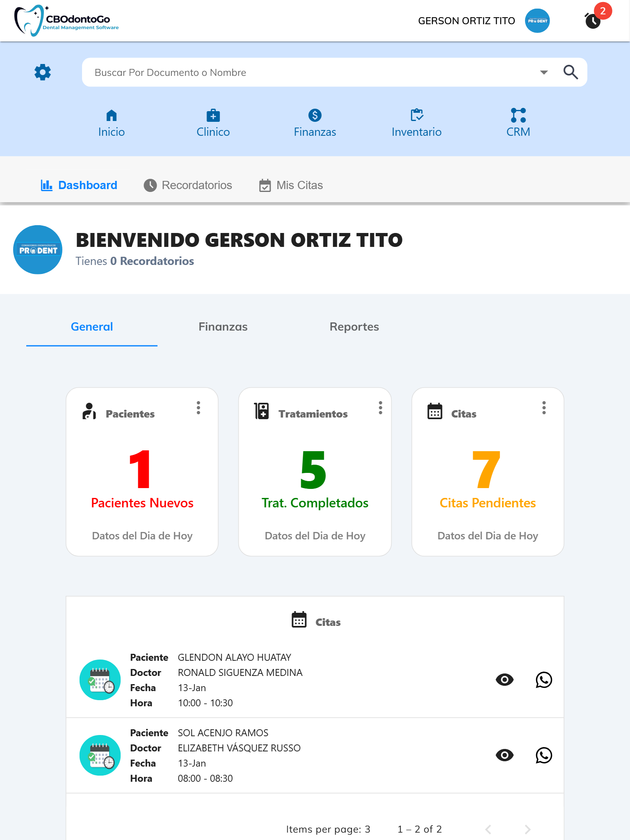
Task: Go to previous page of Citas
Action: pos(488,829)
